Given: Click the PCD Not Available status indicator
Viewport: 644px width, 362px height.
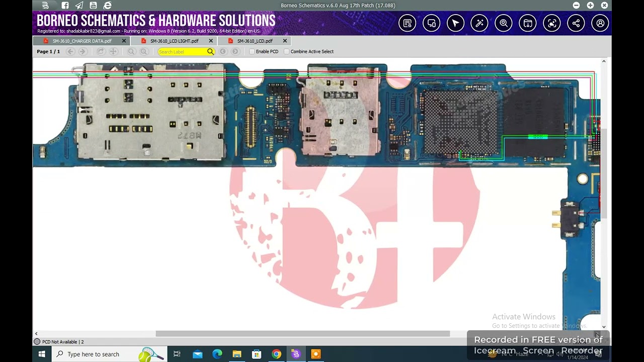Looking at the screenshot, I should [x=58, y=342].
